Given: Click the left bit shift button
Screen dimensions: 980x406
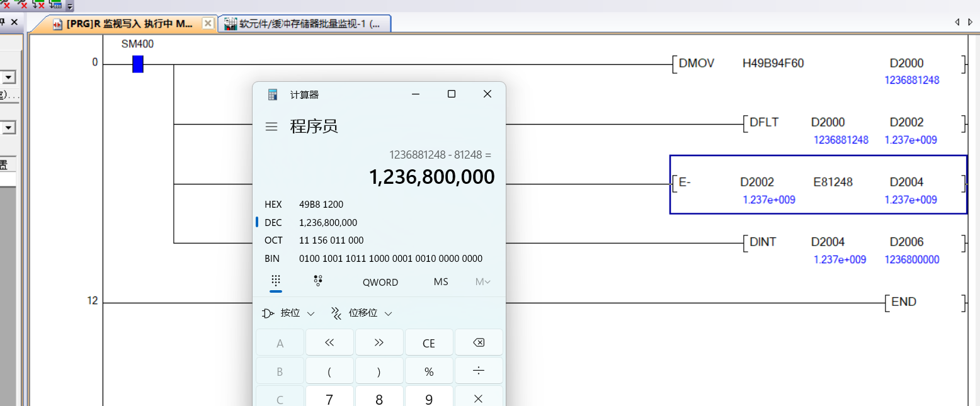Looking at the screenshot, I should 329,343.
